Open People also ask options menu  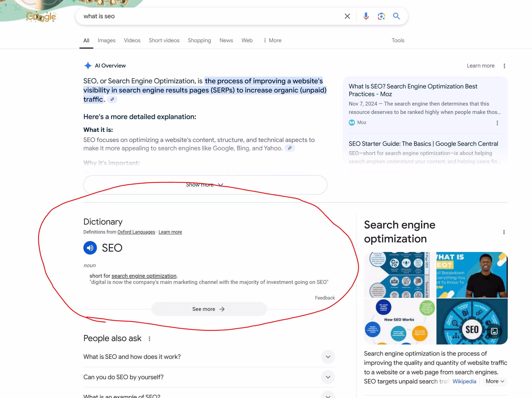[x=149, y=338]
